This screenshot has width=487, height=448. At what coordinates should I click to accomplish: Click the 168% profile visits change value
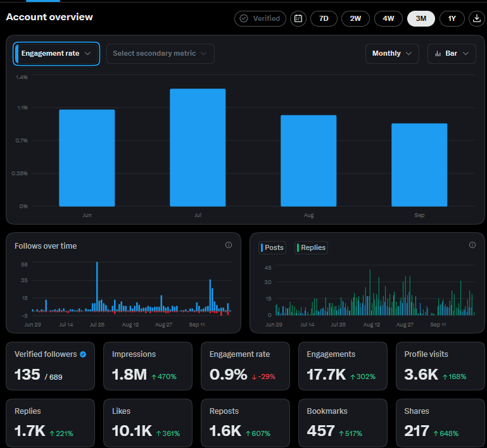(x=455, y=376)
